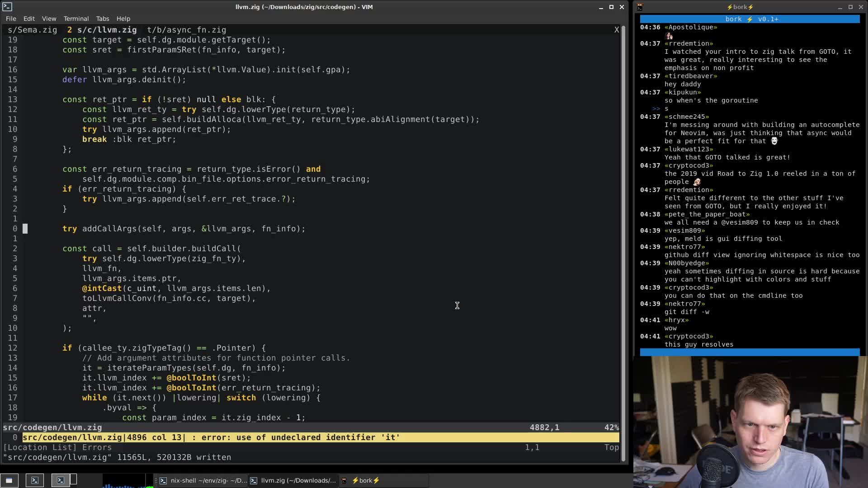Image resolution: width=868 pixels, height=488 pixels.
Task: Click the «pete_the_paper_boat» username in chat
Action: [x=707, y=214]
